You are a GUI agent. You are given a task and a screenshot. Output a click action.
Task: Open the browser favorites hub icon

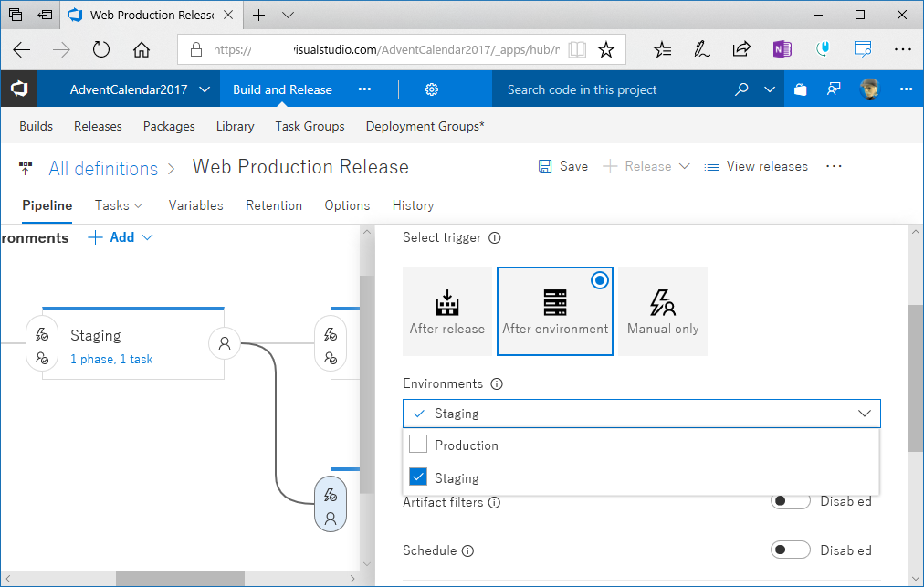[662, 49]
